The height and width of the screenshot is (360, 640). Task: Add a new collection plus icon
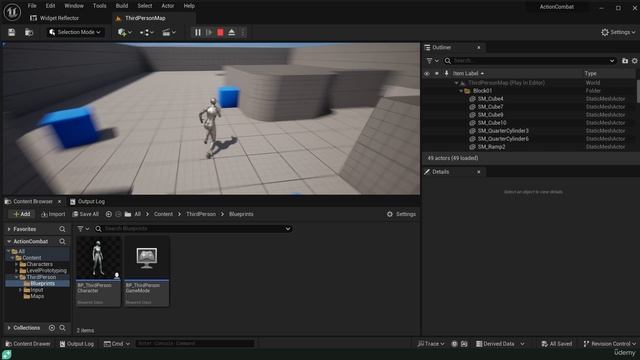coord(52,328)
